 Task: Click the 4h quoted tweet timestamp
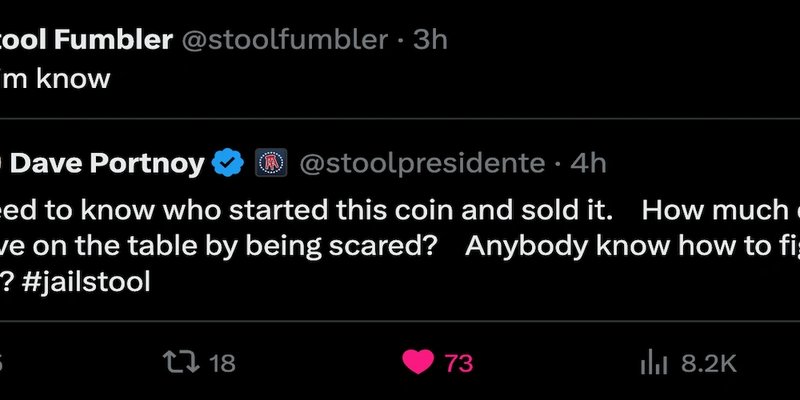tap(588, 164)
